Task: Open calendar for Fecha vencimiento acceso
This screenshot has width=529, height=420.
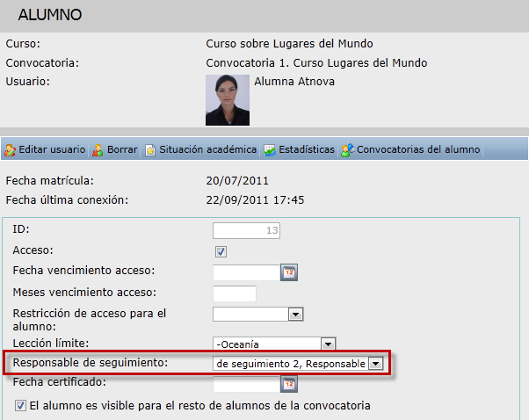Action: 289,272
